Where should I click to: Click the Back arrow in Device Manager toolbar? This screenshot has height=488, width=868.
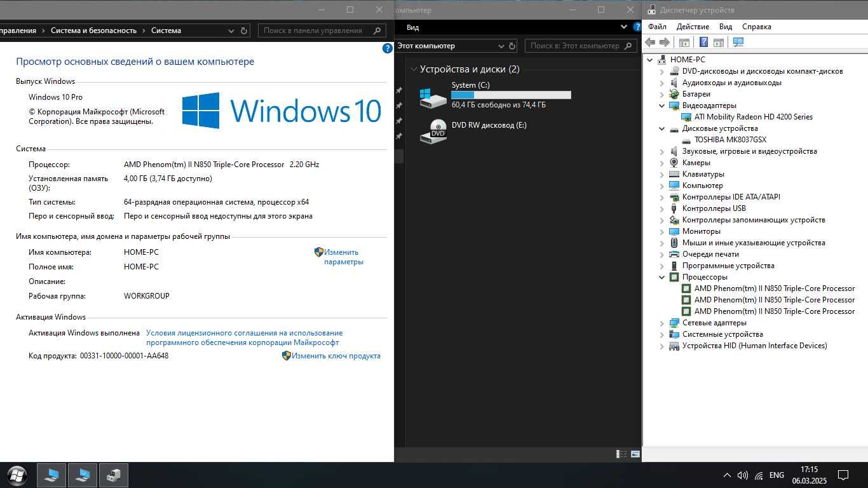[649, 42]
